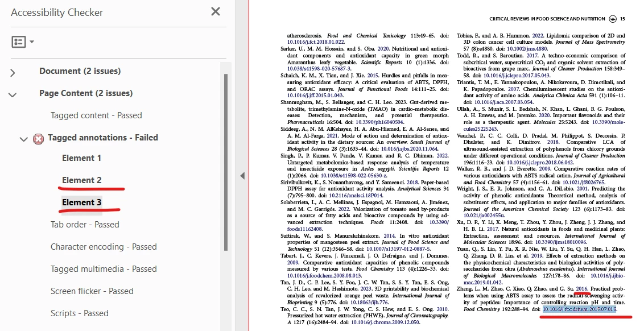Click the 2015 year link for Schaich citation
This screenshot has width=644, height=331.
373,76
